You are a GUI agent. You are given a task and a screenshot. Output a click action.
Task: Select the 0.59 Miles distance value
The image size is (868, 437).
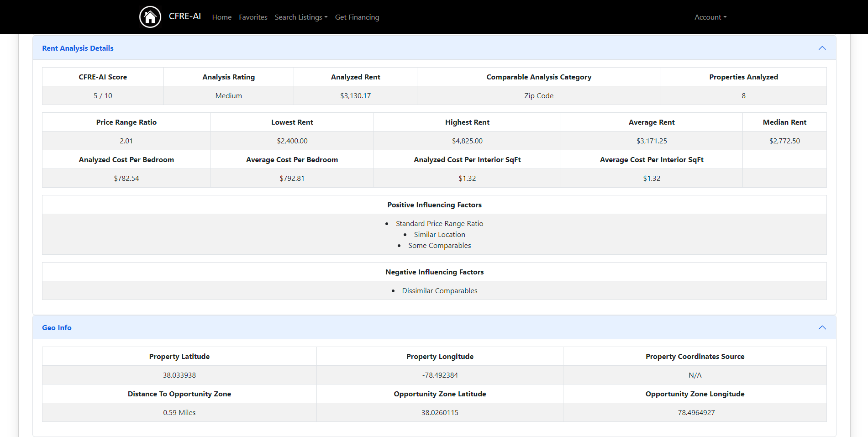179,412
